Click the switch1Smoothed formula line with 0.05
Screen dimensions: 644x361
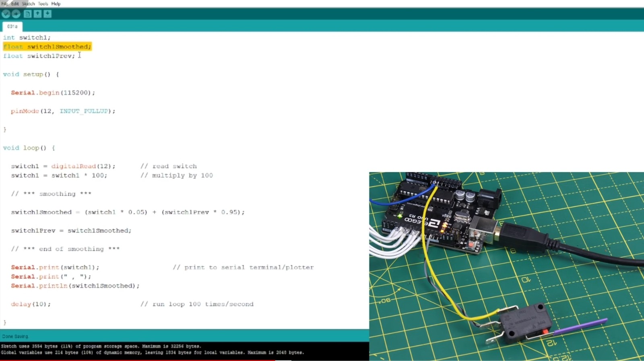(128, 212)
